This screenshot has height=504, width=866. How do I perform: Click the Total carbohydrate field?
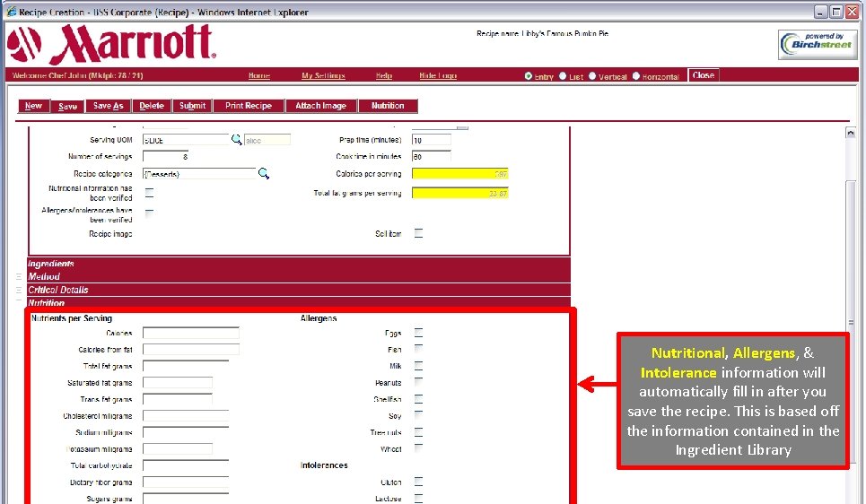(186, 465)
